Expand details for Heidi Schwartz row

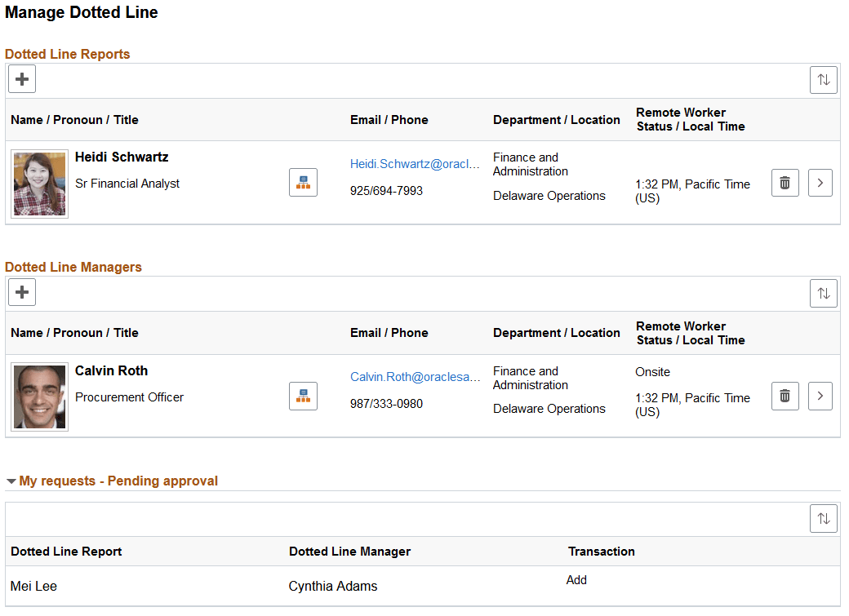click(x=820, y=182)
